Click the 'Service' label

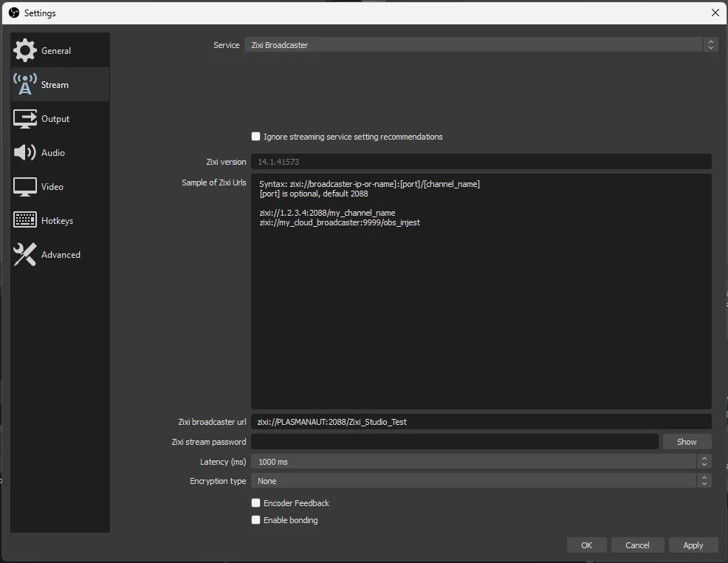click(226, 45)
